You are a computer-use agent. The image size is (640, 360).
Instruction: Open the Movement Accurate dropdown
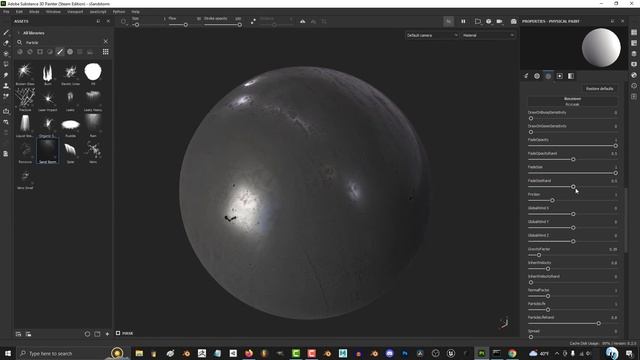point(572,101)
